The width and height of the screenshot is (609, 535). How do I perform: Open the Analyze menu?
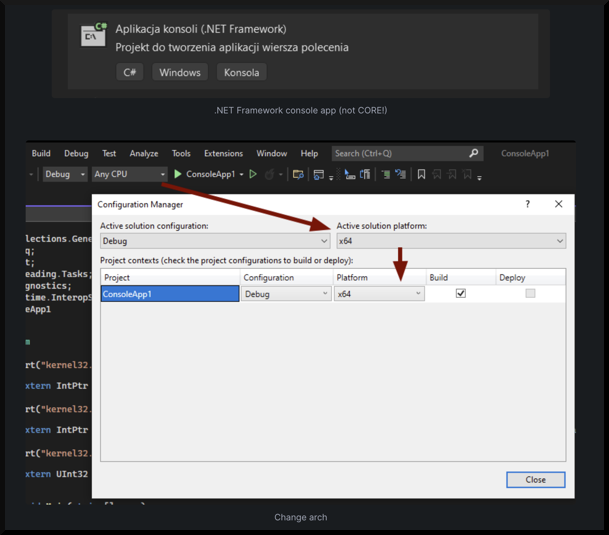(x=144, y=153)
